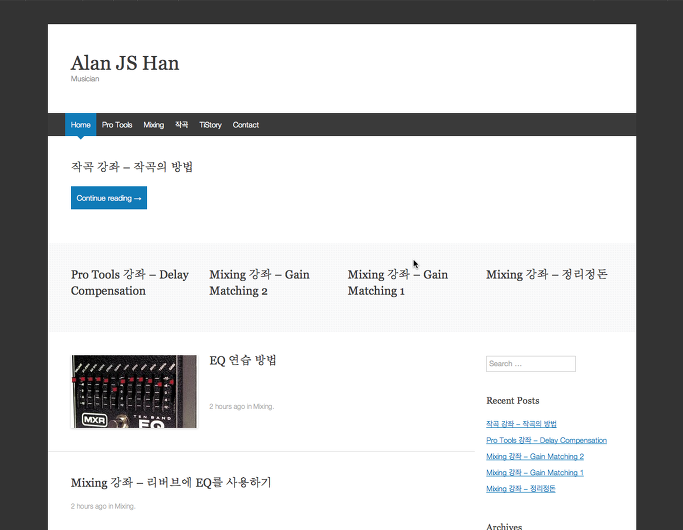Open Mixing 강좌 – Gain Matching 2 featured post

pos(259,283)
